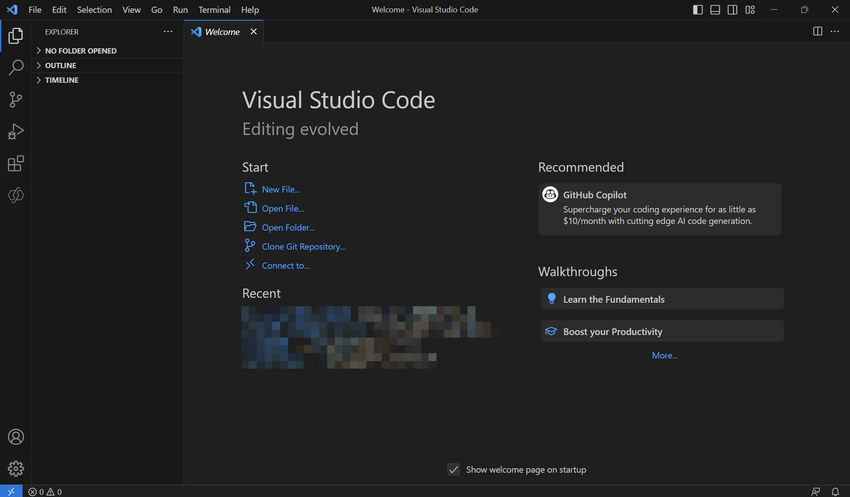Open the Search view in activity bar

point(15,68)
